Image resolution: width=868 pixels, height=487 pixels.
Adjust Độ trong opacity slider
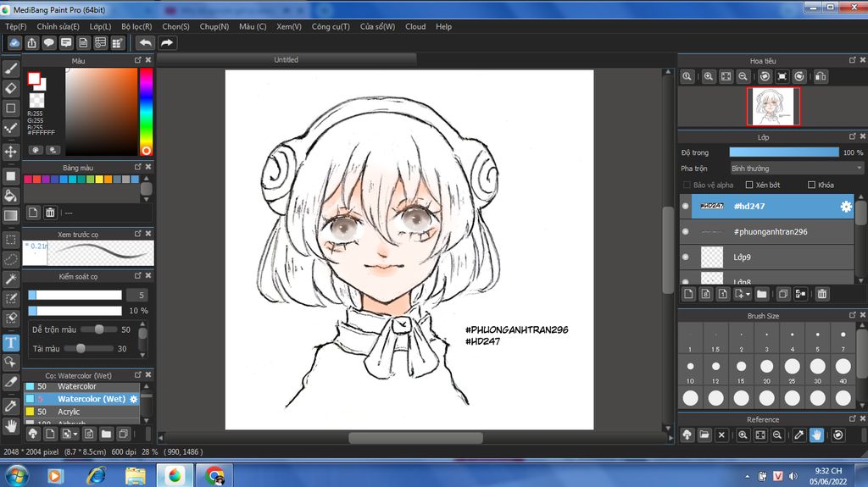click(x=784, y=152)
